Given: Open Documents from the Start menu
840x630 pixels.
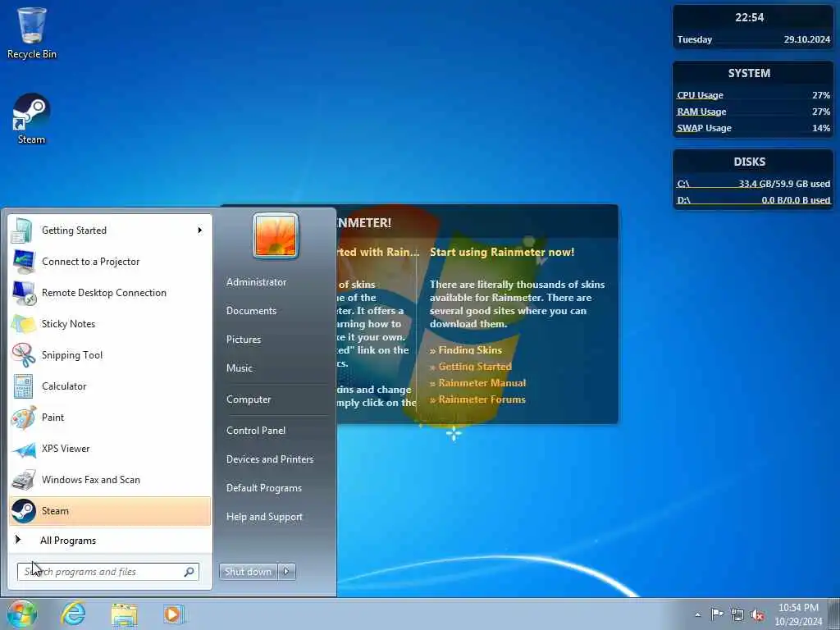Looking at the screenshot, I should click(251, 311).
